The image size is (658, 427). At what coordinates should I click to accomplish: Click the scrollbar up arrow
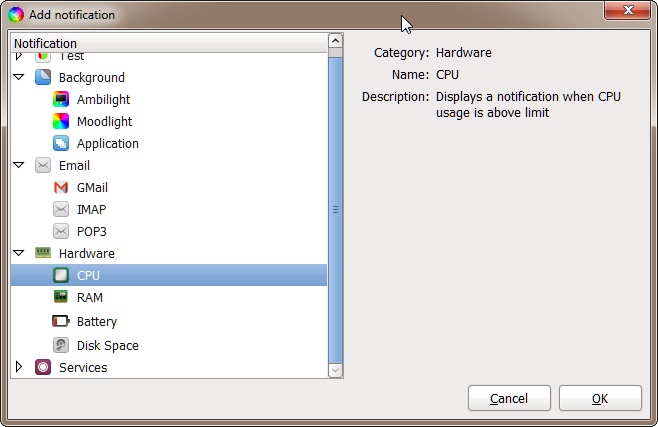tap(335, 41)
